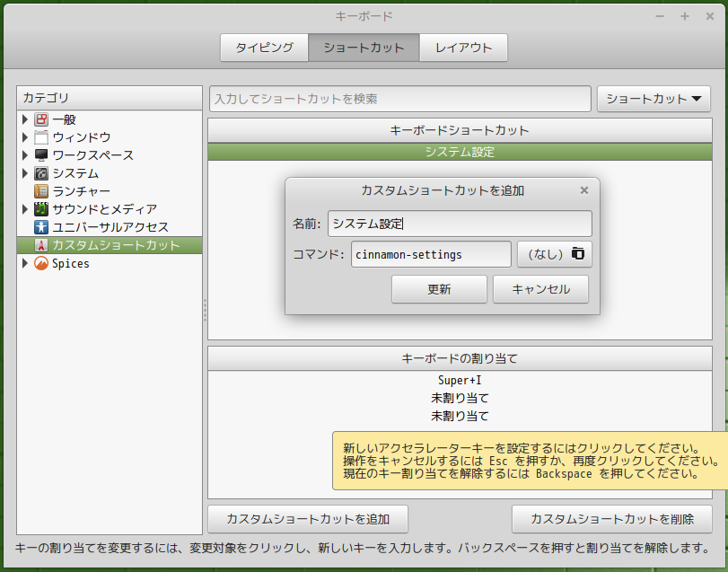Click the 名前 text field
This screenshot has height=572, width=728.
pyautogui.click(x=459, y=224)
